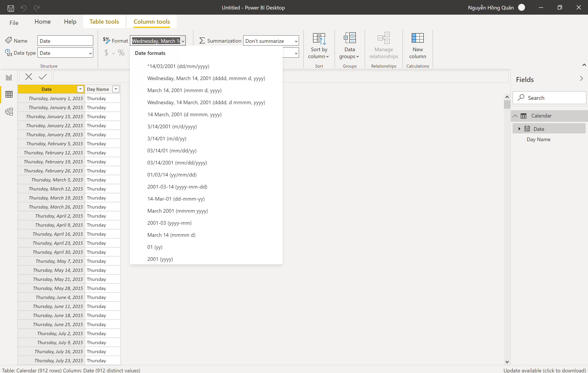Screen dimensions: 588x373
Task: Click the table scrollbar up arrow
Action: (x=507, y=97)
